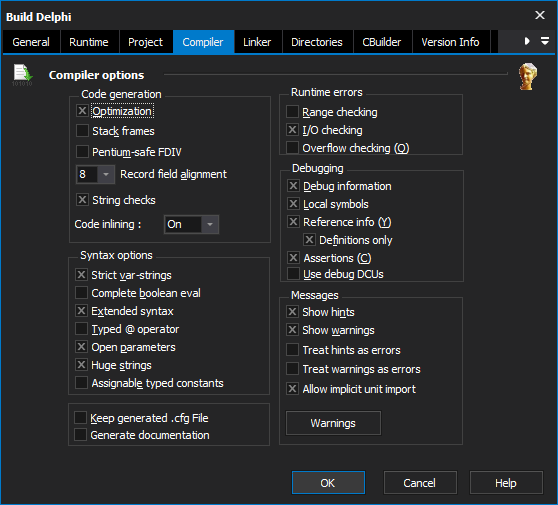Open the tab list dropdown icon
558x505 pixels.
(545, 41)
